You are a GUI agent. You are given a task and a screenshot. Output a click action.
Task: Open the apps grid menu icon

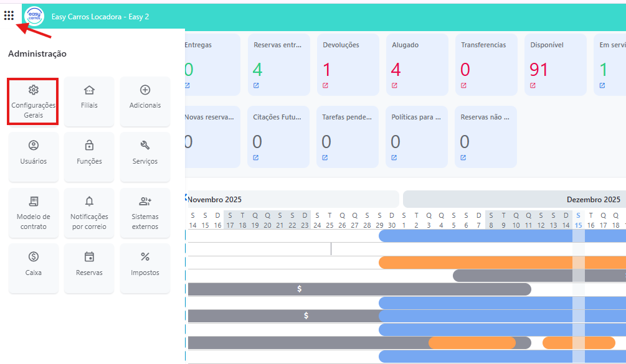point(9,16)
